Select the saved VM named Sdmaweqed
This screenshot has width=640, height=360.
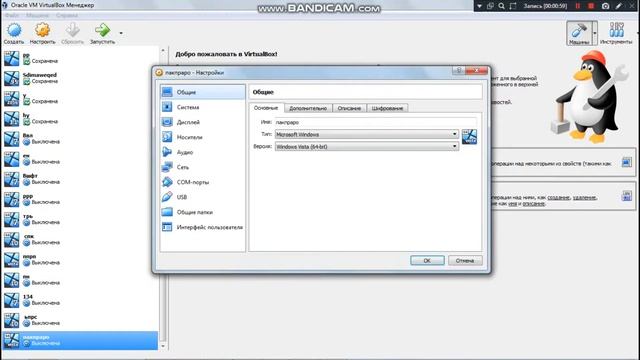[x=80, y=78]
